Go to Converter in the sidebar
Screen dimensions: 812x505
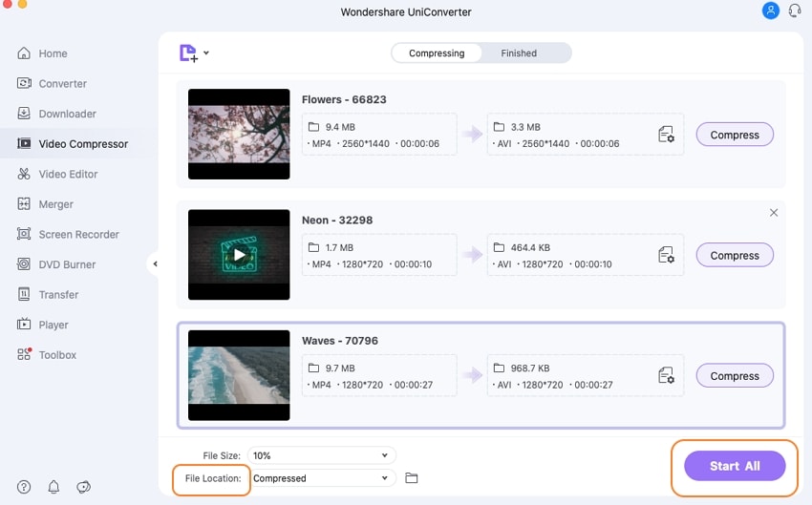coord(63,83)
